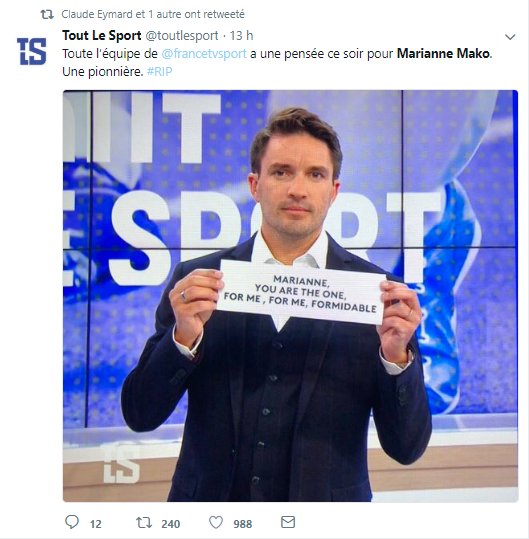Open the 13 h timestamp permalink
This screenshot has height=539, width=529.
click(x=241, y=35)
